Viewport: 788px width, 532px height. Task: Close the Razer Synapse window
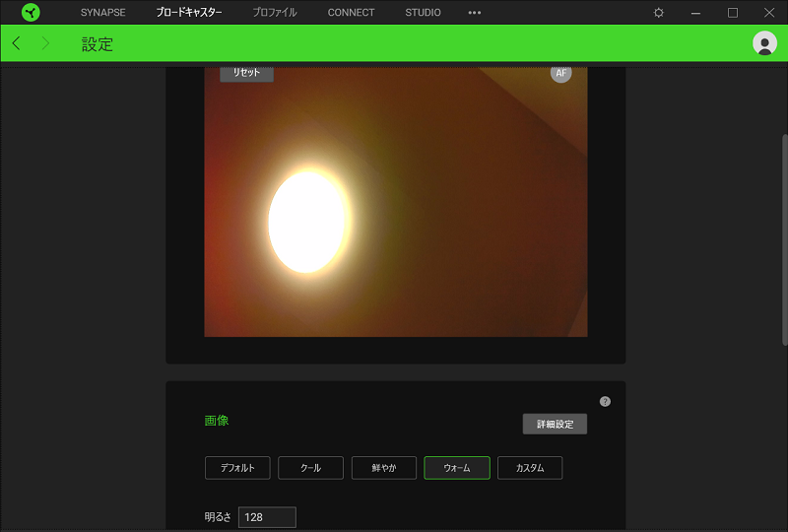769,13
